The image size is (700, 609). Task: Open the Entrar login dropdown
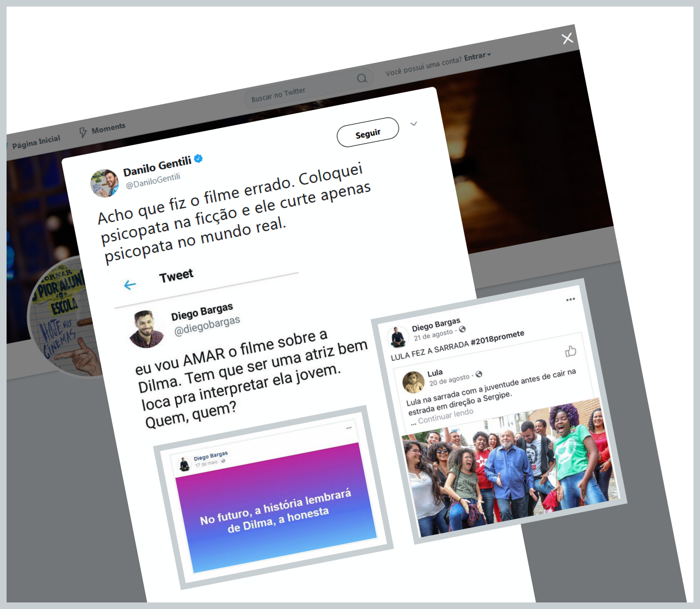tap(478, 56)
